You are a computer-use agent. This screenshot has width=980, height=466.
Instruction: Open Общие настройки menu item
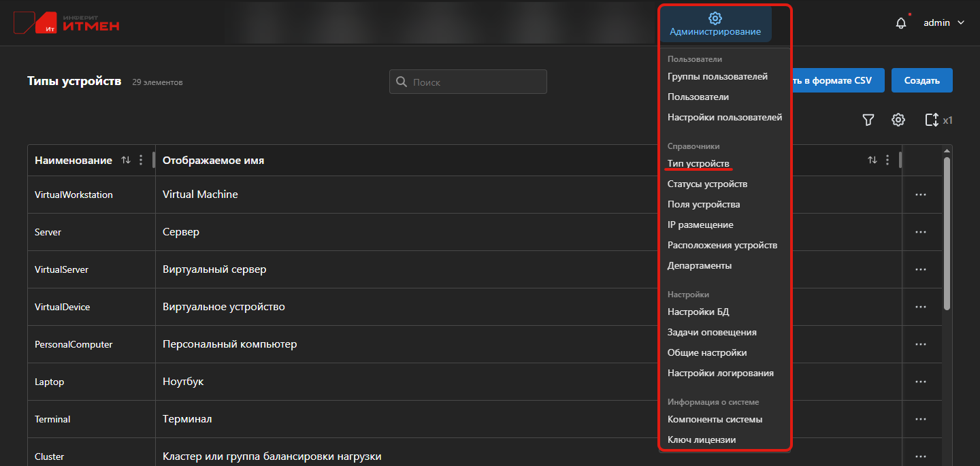coord(707,352)
